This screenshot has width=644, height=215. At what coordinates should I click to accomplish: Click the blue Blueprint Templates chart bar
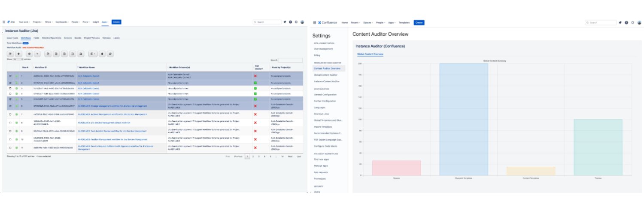[464, 120]
